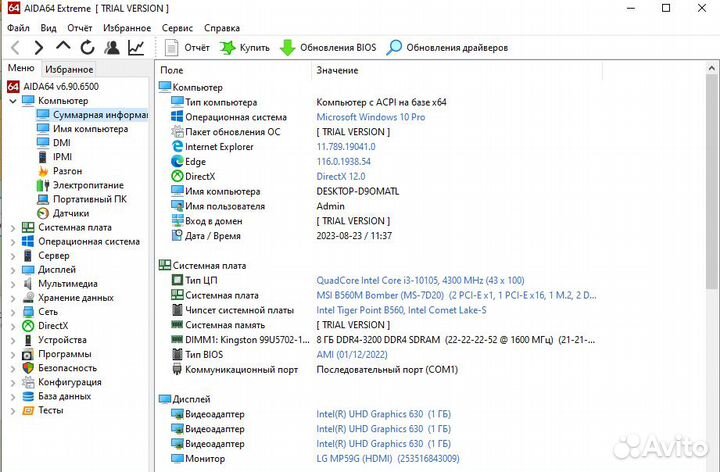The width and height of the screenshot is (720, 472).
Task: Open the AMI (01/12/2022) BIOS link
Action: 352,354
